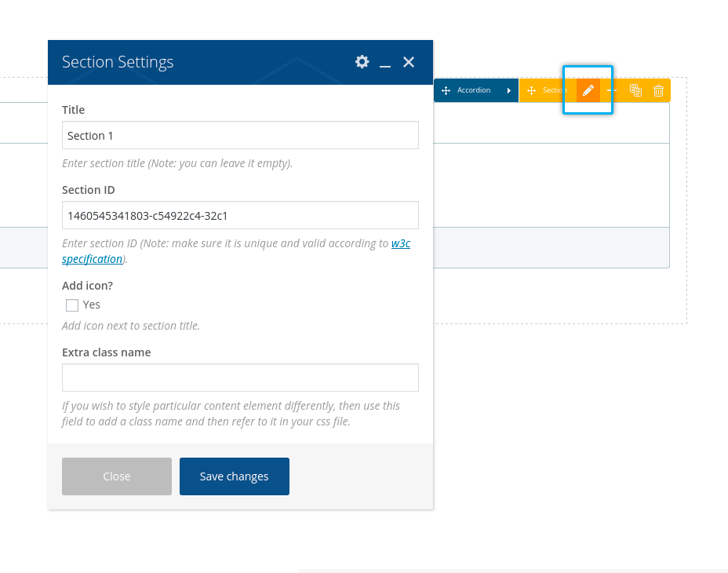Select the Accordion label in toolbar
728x573 pixels.
point(474,90)
